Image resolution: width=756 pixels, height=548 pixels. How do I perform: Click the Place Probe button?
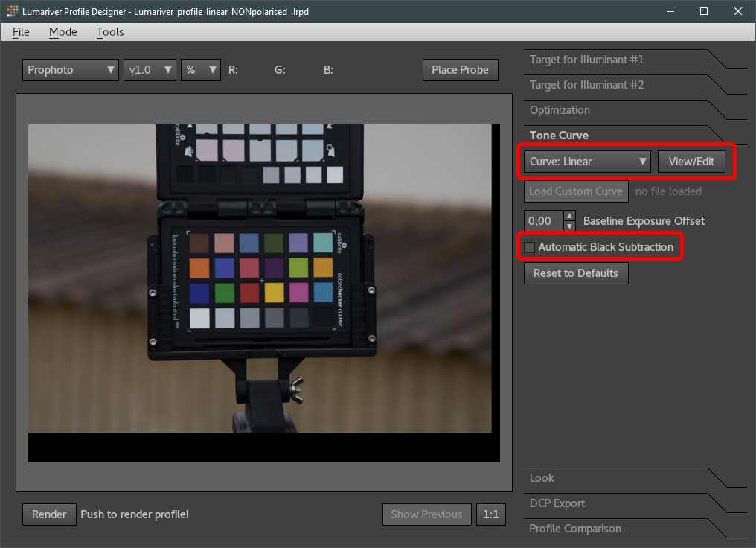click(x=460, y=70)
